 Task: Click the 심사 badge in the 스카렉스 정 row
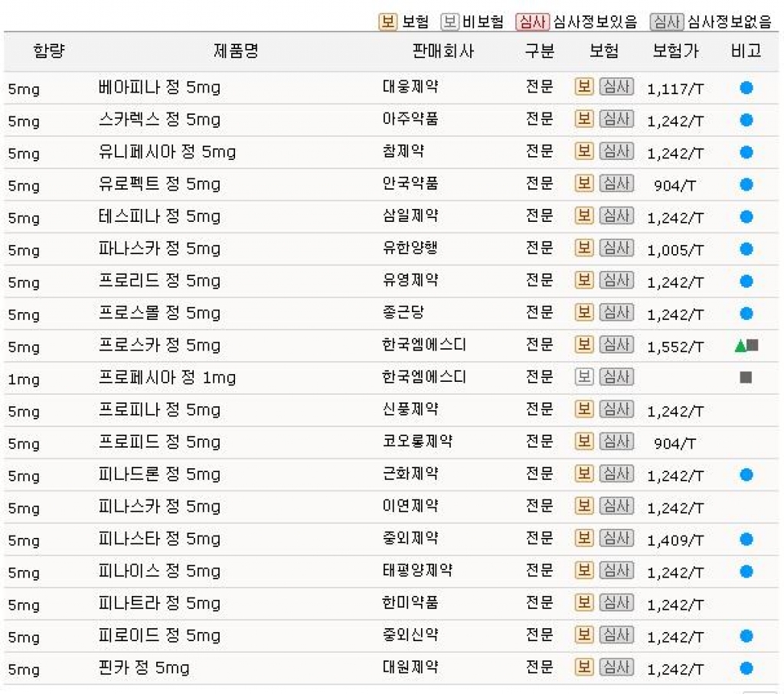click(616, 119)
